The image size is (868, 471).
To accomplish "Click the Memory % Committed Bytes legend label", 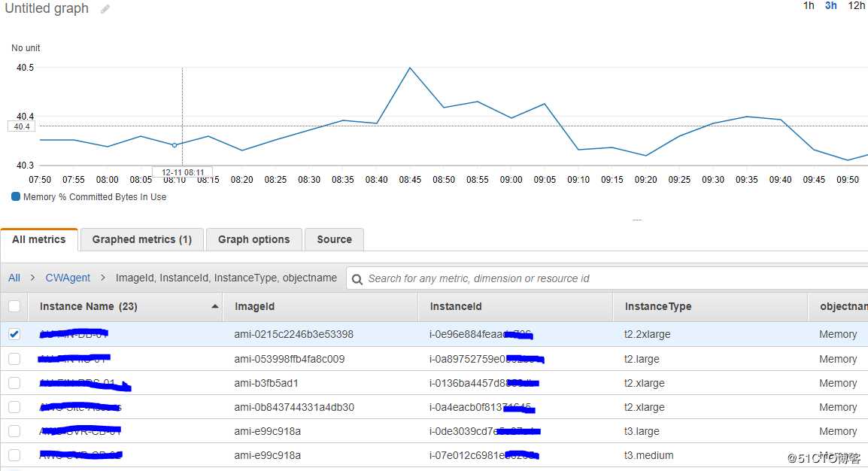I will (x=95, y=197).
